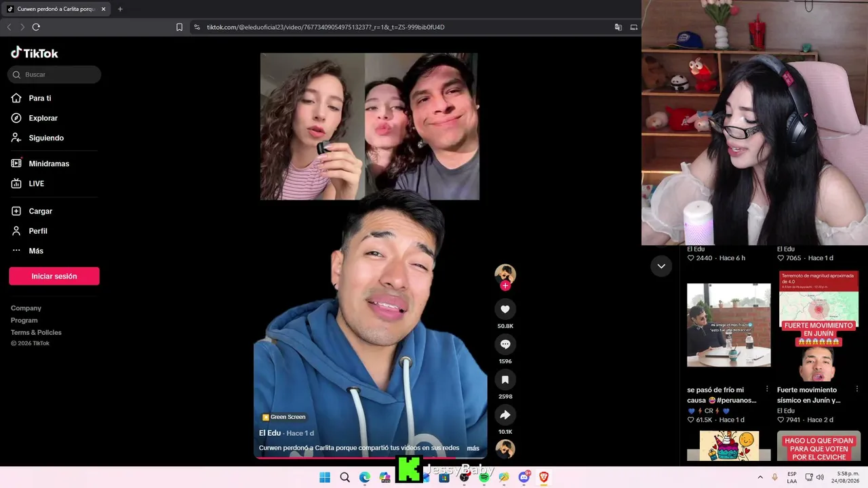Open the Program footer link
Screen dimensions: 868x488
24,321
